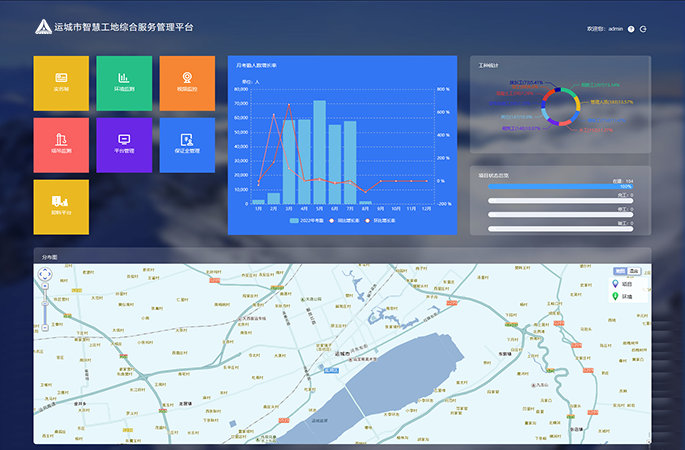The height and width of the screenshot is (450, 685).
Task: Click the blue 项目 marker legend icon
Action: [x=615, y=284]
